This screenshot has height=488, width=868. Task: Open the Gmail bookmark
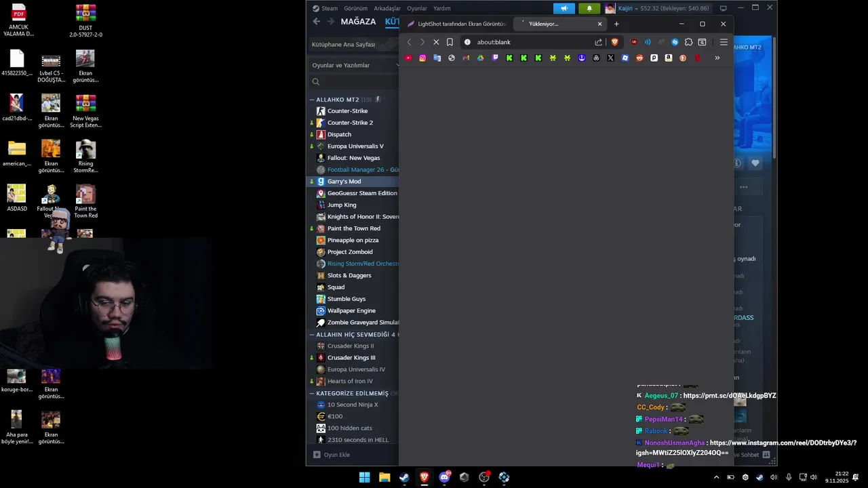pyautogui.click(x=466, y=58)
